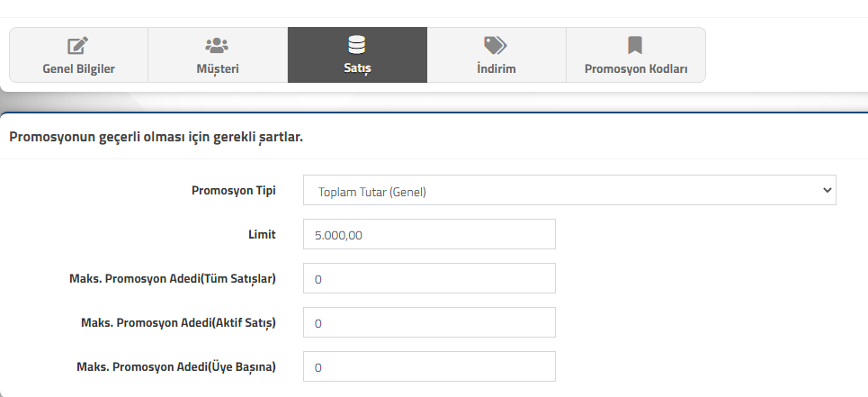
Task: Open the Müşteri tab label
Action: coord(218,68)
